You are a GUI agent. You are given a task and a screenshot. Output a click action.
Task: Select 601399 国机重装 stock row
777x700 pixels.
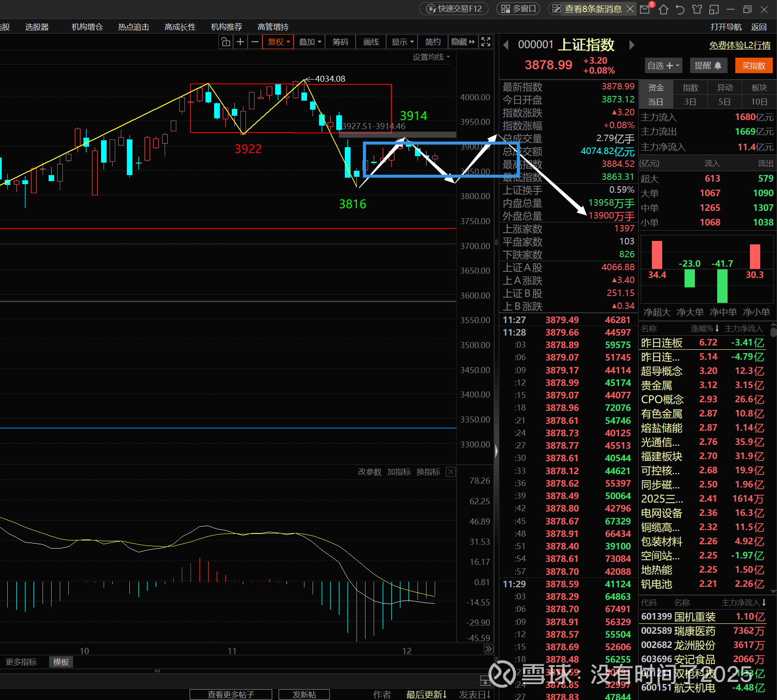click(703, 617)
